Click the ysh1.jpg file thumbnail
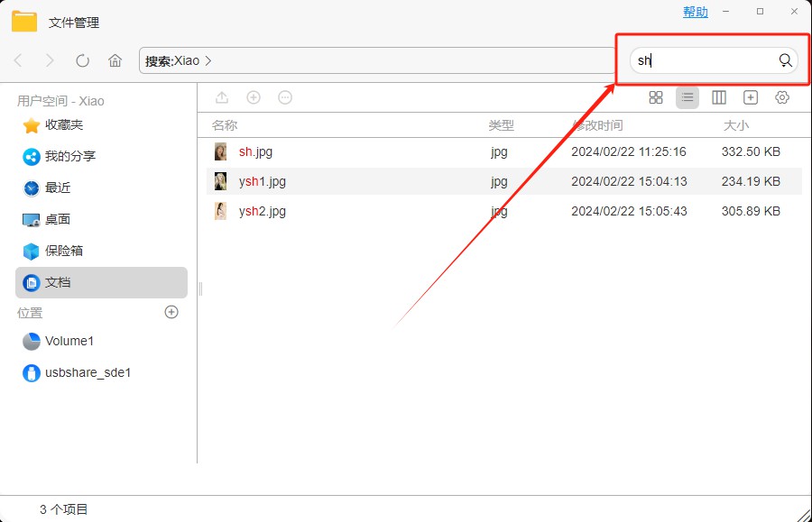Screen dimensions: 812x522 pos(220,181)
